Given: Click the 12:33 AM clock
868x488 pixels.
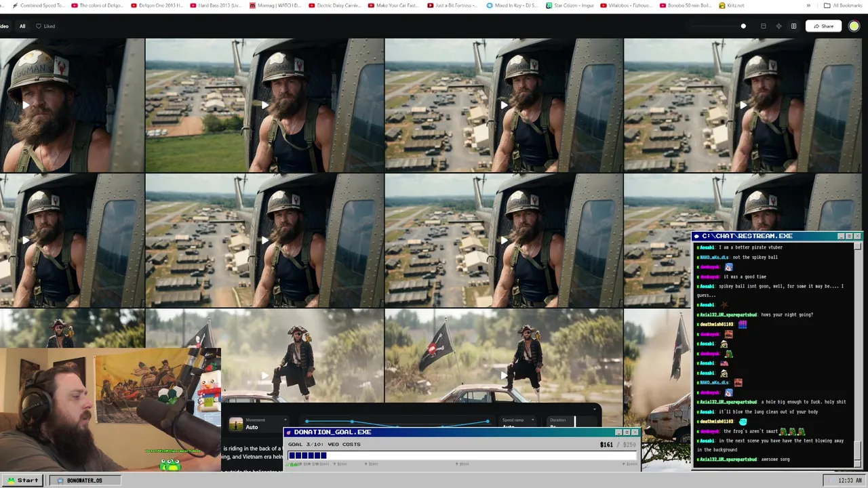Looking at the screenshot, I should tap(849, 481).
